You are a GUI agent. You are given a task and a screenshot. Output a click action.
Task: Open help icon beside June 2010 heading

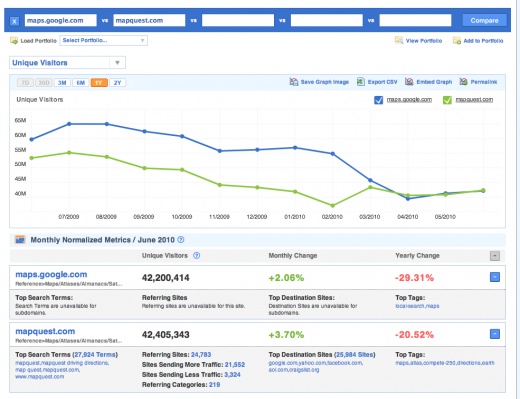pos(181,239)
